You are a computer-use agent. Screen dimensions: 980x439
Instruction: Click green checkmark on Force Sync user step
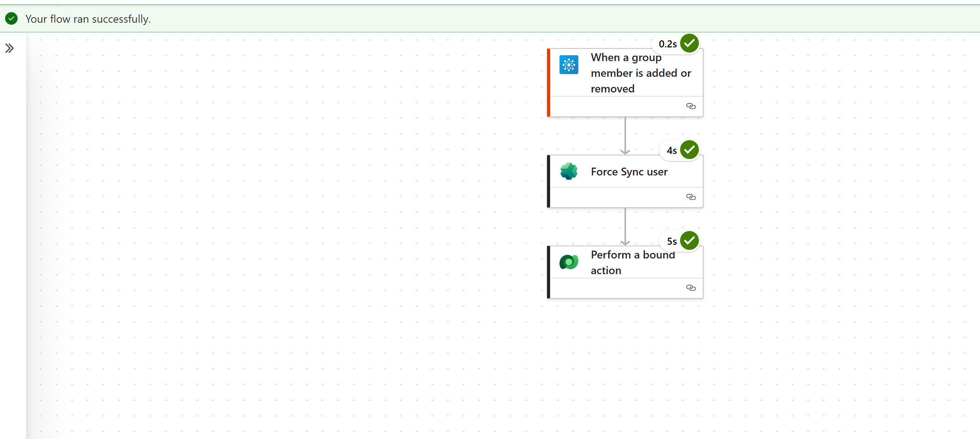689,150
